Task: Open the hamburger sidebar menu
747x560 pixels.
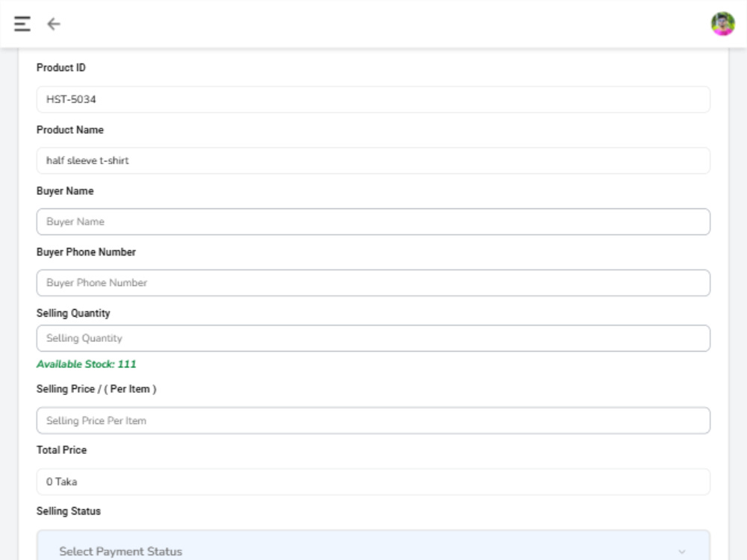Action: click(22, 24)
